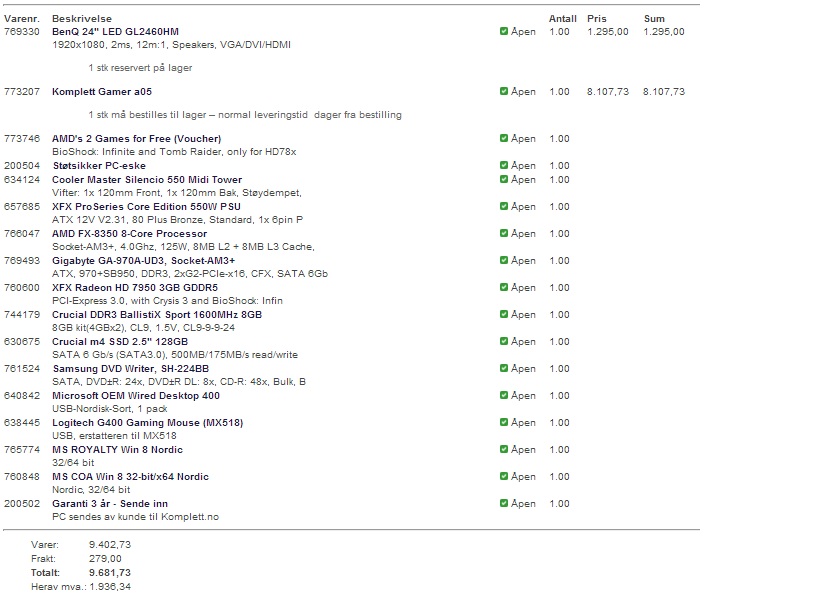Click the Varer value 9.402,73
Viewport: 819px width, 599px height.
coord(110,544)
